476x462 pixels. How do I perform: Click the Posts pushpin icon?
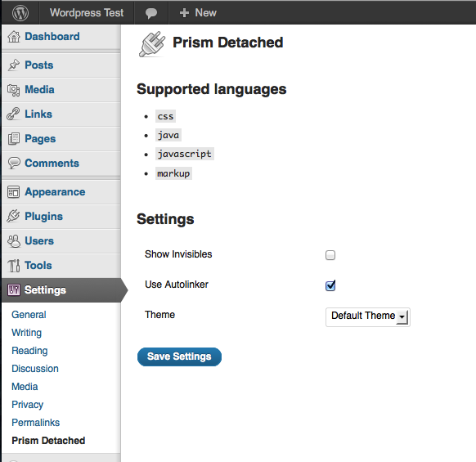click(x=14, y=65)
